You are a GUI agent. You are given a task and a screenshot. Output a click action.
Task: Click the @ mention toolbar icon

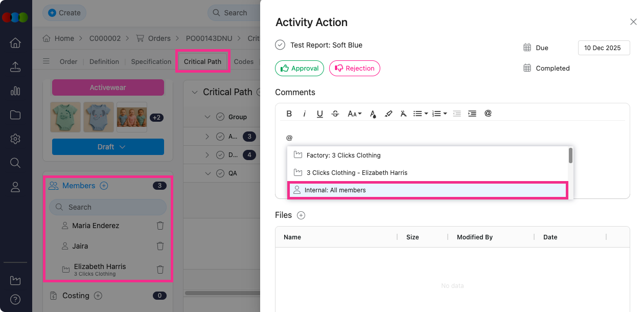point(488,114)
